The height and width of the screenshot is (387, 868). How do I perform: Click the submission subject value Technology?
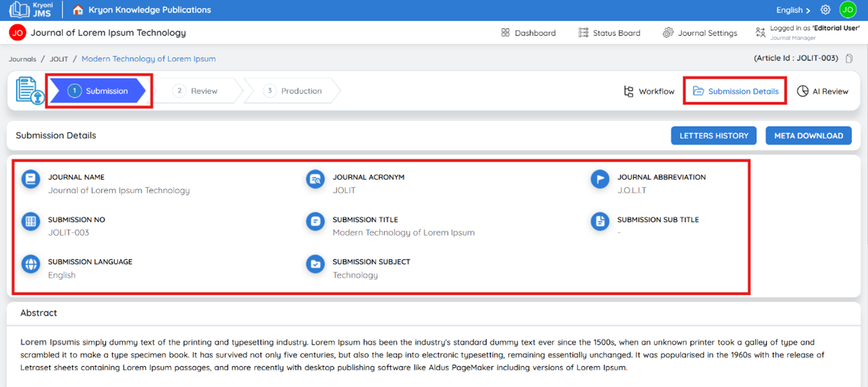point(355,276)
